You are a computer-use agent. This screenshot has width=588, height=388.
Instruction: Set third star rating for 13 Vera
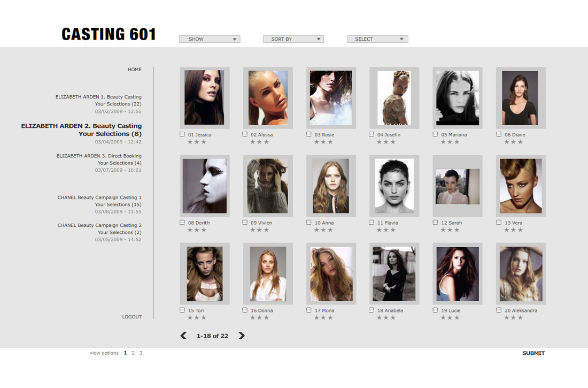coord(520,230)
